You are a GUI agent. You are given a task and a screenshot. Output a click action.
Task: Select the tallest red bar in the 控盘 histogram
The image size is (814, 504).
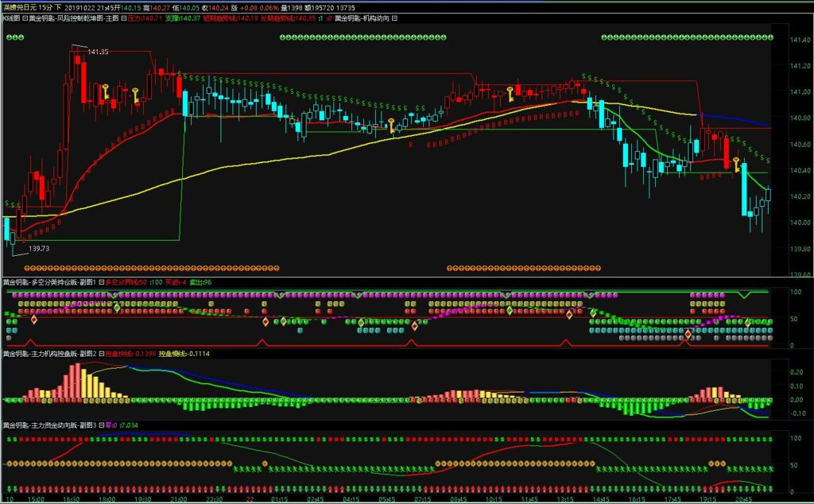(x=76, y=381)
